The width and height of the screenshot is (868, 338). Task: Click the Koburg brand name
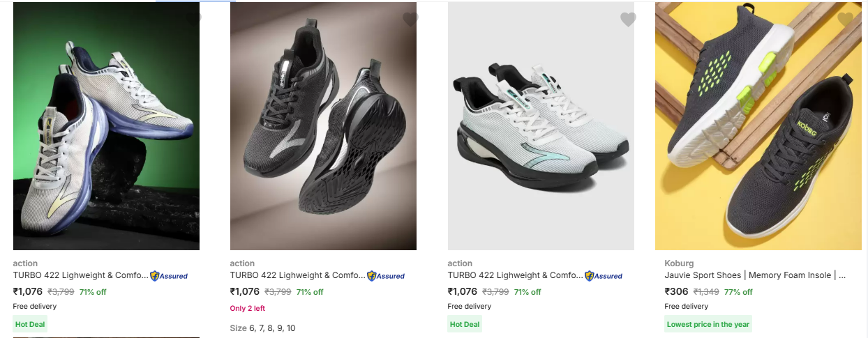(679, 263)
